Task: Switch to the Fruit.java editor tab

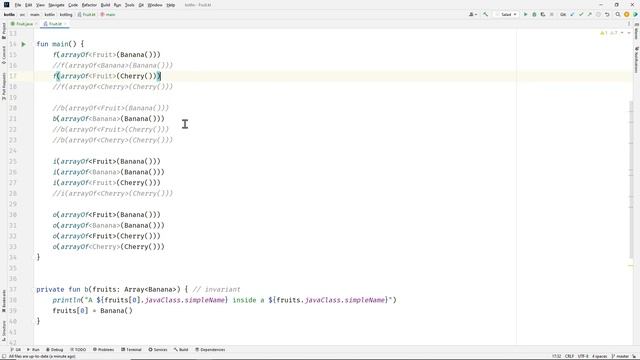Action: (x=21, y=24)
